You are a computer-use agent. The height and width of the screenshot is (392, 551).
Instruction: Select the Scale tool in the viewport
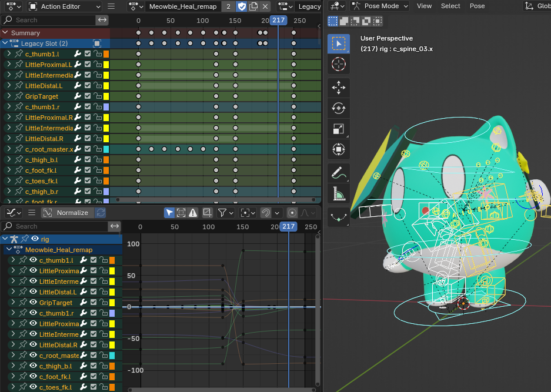pos(338,129)
